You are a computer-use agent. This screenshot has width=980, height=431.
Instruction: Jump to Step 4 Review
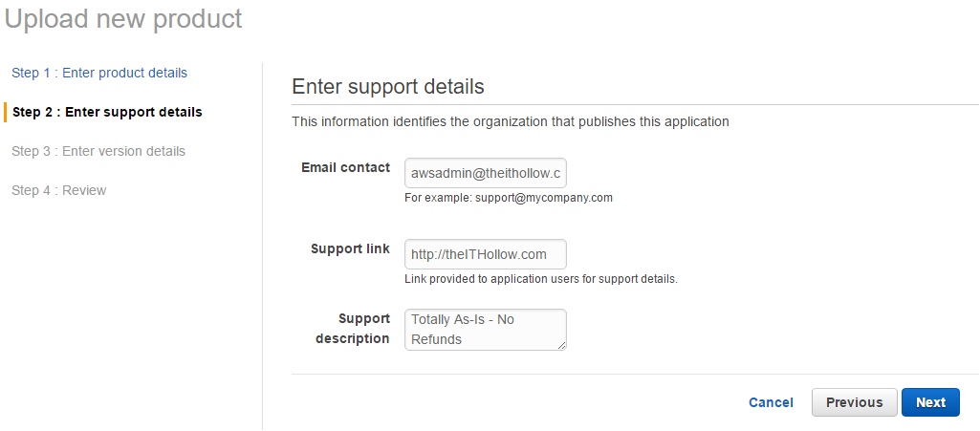[x=59, y=190]
